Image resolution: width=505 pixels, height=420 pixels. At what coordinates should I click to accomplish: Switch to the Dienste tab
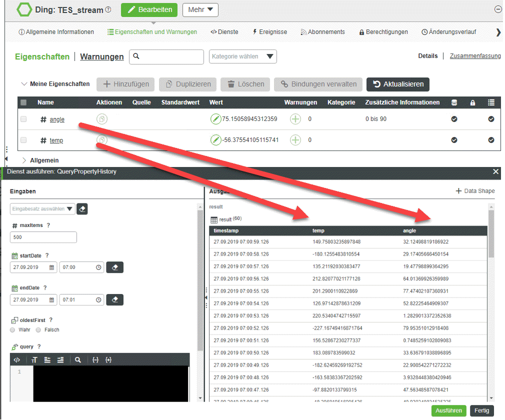pyautogui.click(x=224, y=31)
